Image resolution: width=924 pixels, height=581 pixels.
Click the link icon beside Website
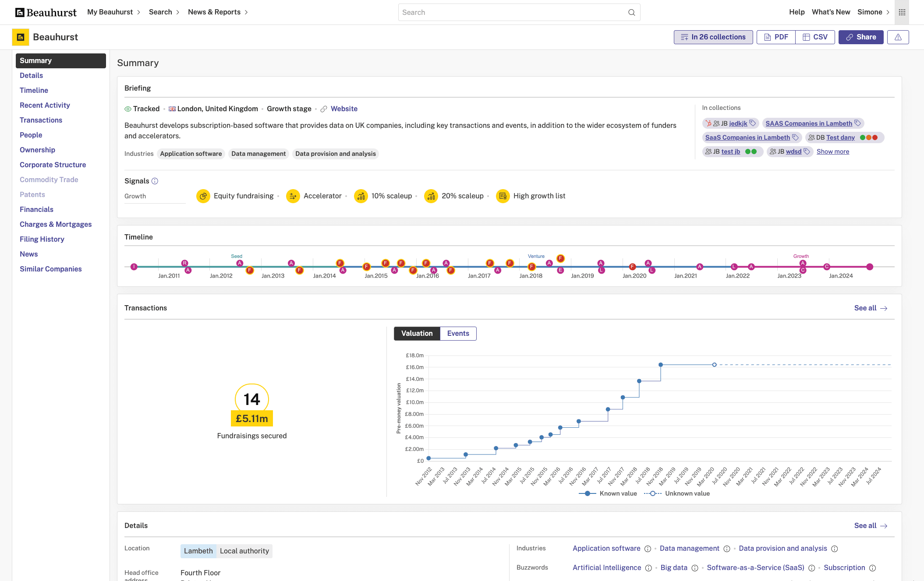[324, 109]
